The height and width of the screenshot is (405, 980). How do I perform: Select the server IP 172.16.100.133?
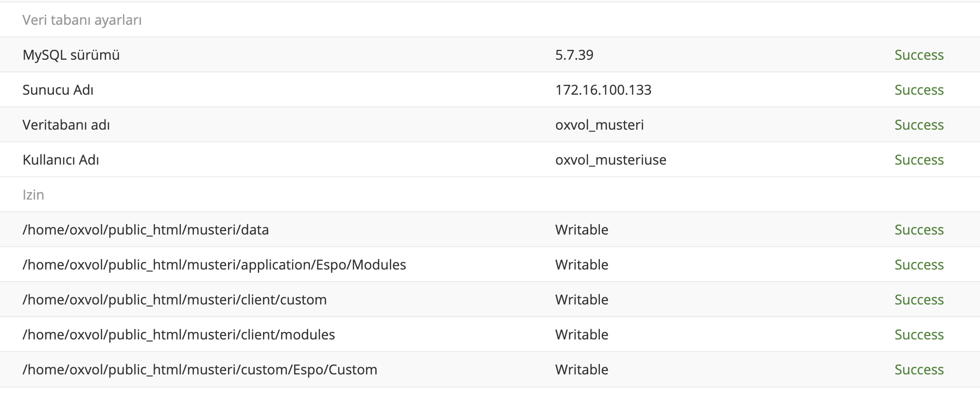point(603,90)
